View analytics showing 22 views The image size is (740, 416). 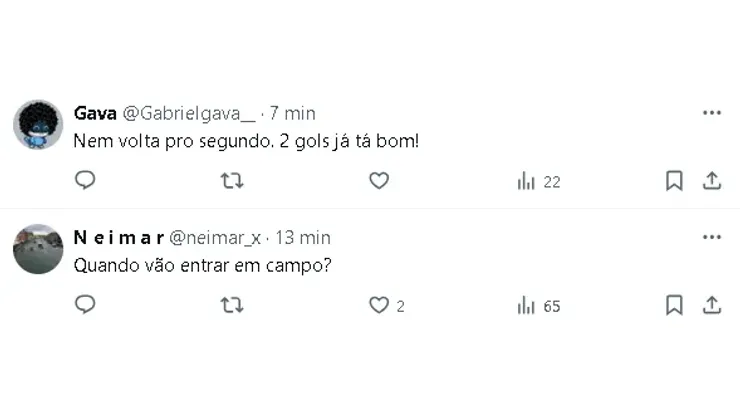click(538, 181)
